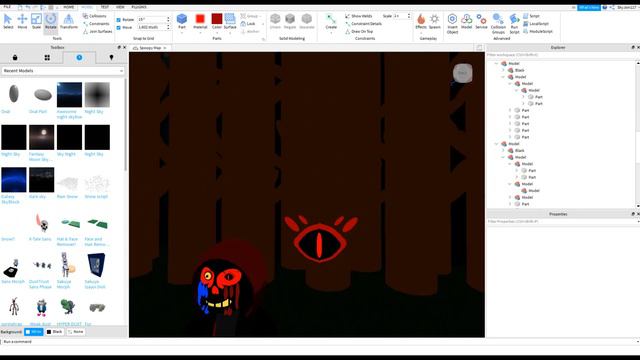This screenshot has height=360, width=640.
Task: Set toolbox background to None
Action: (76, 332)
